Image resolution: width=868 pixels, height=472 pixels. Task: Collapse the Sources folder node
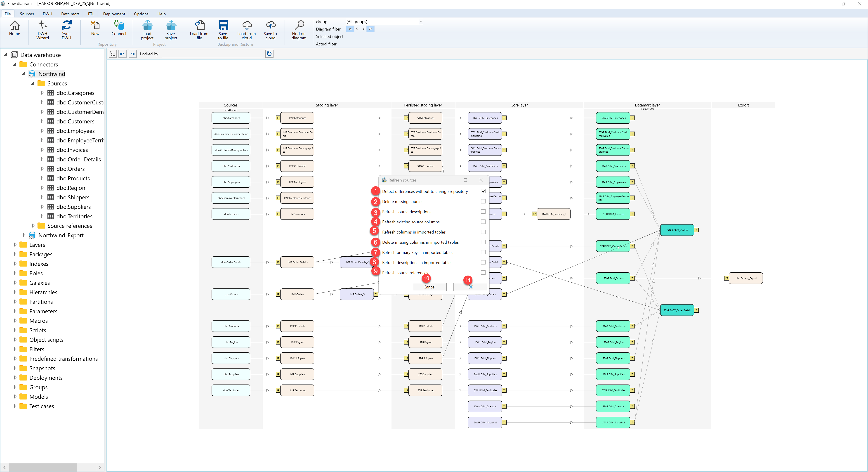pos(33,83)
